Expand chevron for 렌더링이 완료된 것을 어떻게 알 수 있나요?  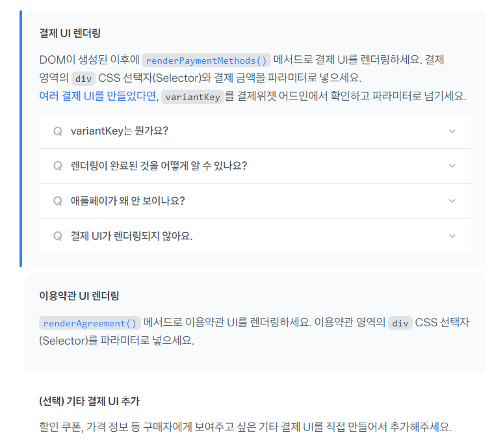click(452, 166)
